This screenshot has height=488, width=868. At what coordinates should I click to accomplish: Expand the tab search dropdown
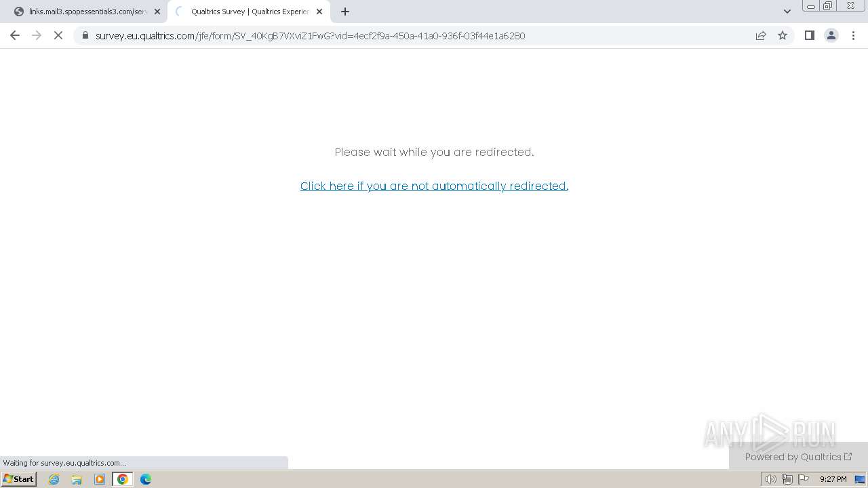click(x=787, y=12)
